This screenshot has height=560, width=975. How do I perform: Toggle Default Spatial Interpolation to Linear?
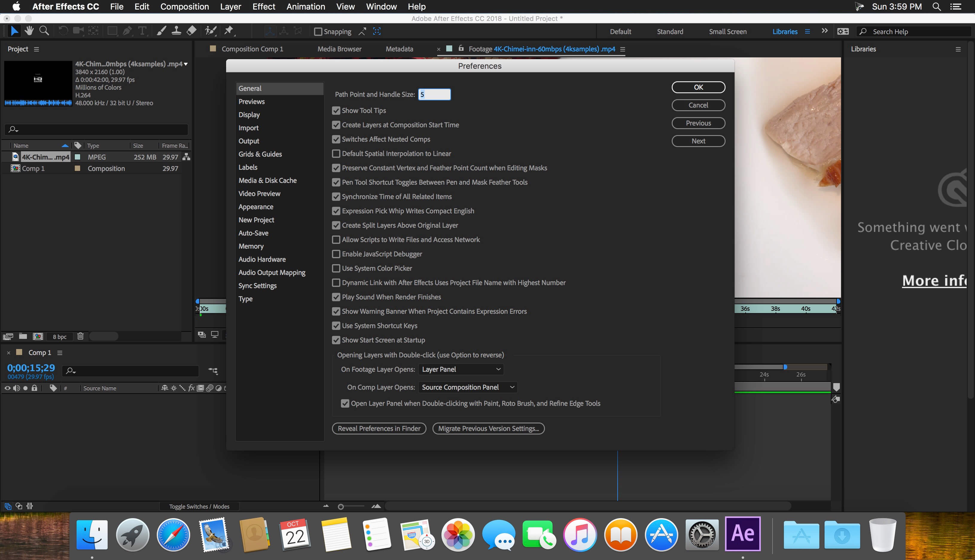click(x=336, y=153)
